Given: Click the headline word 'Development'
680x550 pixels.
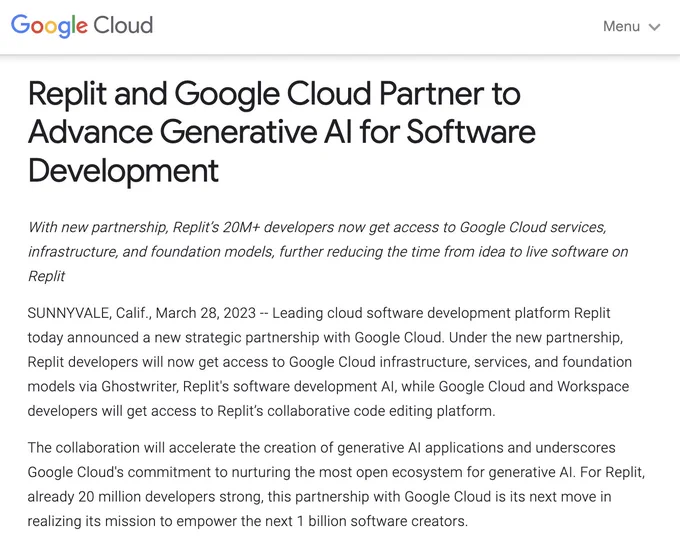Looking at the screenshot, I should click(123, 171).
